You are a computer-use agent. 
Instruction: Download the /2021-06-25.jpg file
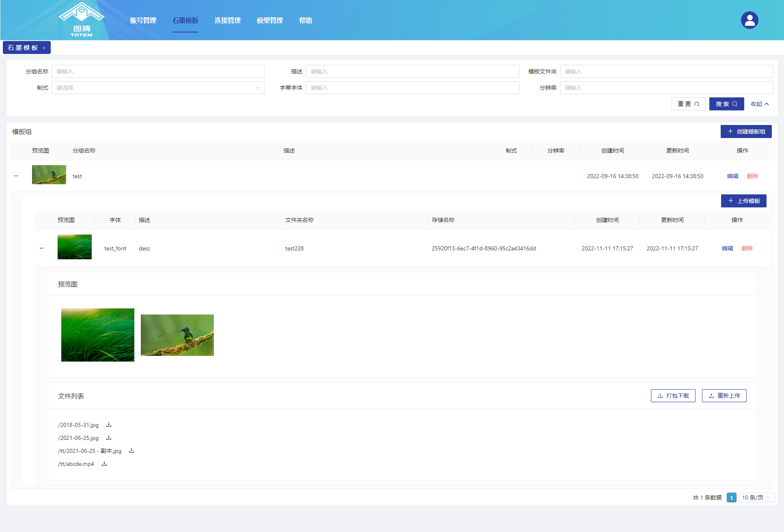(x=109, y=438)
